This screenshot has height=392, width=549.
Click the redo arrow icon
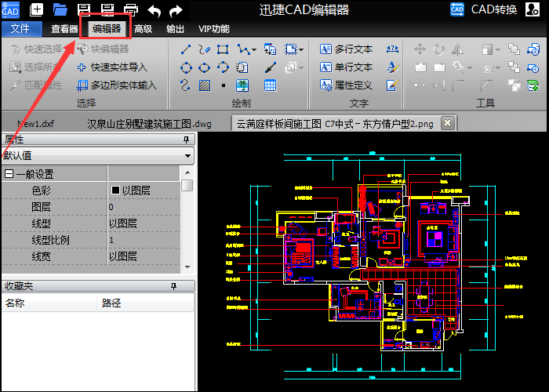click(176, 10)
